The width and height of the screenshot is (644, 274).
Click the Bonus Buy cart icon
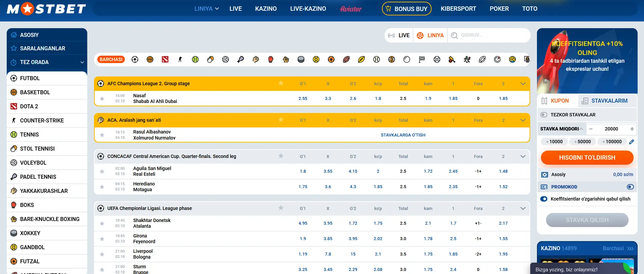tap(388, 9)
